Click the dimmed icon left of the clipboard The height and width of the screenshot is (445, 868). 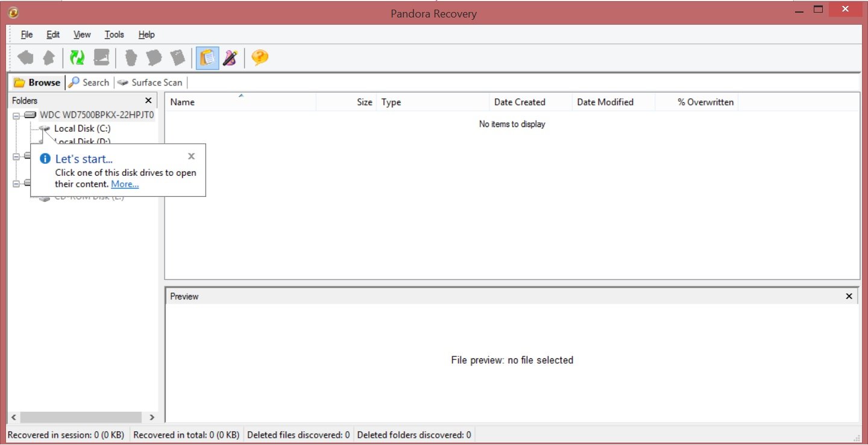tap(178, 58)
